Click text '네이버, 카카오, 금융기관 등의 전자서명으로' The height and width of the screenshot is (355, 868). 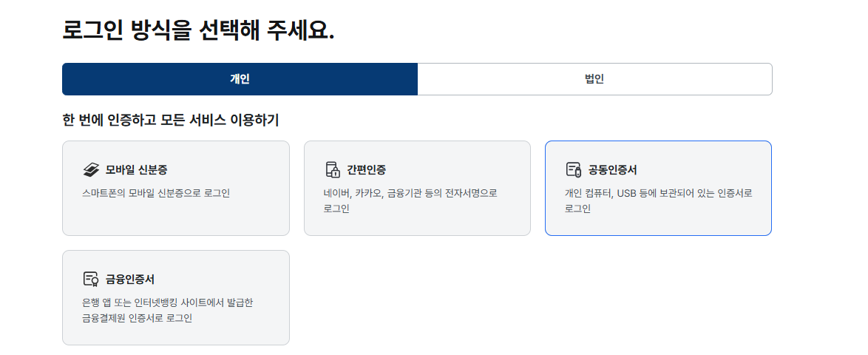pyautogui.click(x=411, y=193)
